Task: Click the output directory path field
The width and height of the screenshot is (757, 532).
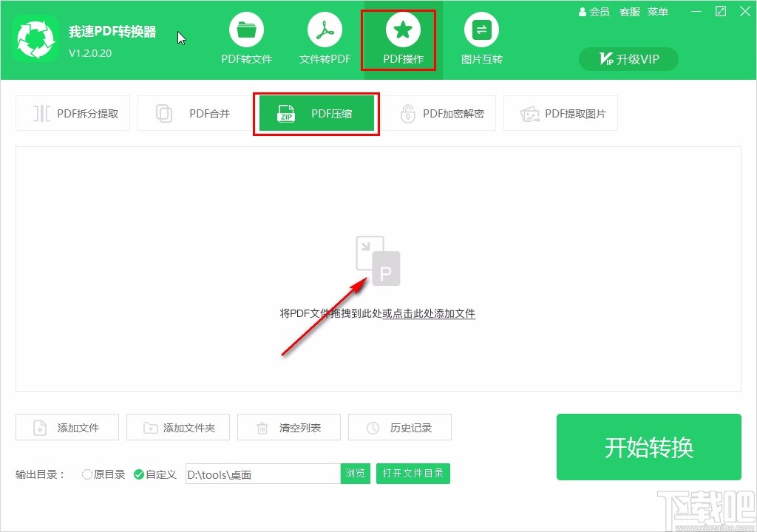Action: (263, 474)
